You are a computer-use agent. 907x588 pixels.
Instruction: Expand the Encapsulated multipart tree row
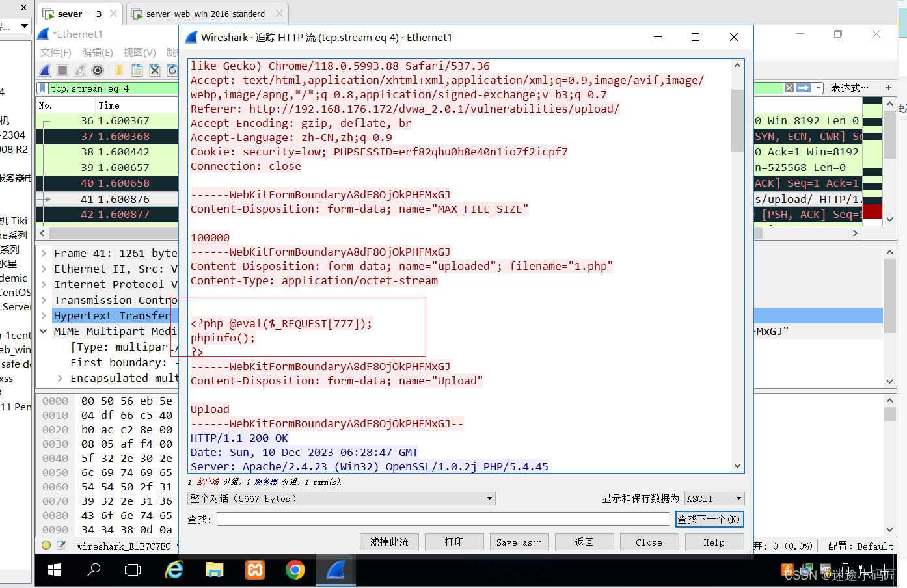tap(60, 378)
